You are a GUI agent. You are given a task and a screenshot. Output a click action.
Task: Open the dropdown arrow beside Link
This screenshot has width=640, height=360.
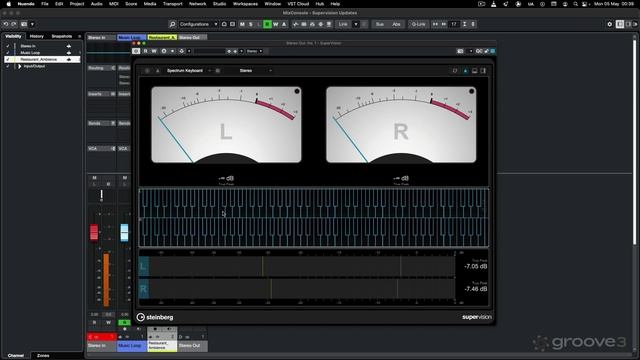coord(356,24)
